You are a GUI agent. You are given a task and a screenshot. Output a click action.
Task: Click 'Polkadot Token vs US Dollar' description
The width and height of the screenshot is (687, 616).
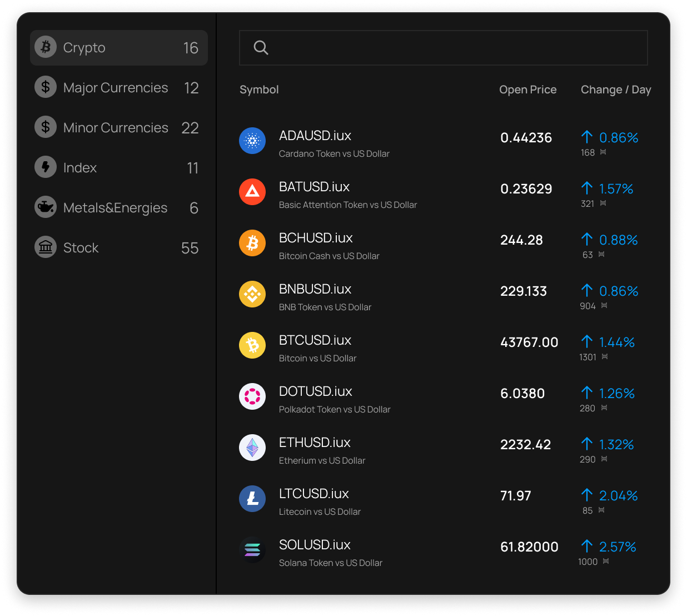pyautogui.click(x=335, y=409)
